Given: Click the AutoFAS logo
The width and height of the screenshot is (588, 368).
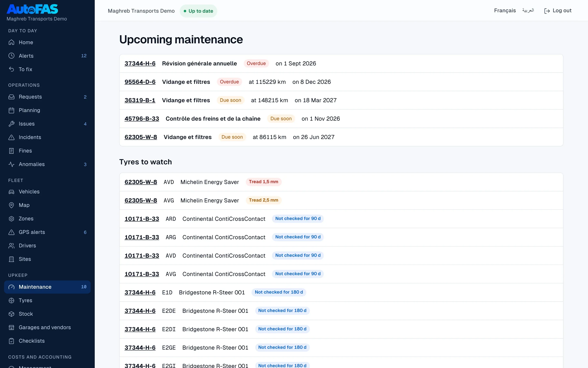Looking at the screenshot, I should pos(32,9).
